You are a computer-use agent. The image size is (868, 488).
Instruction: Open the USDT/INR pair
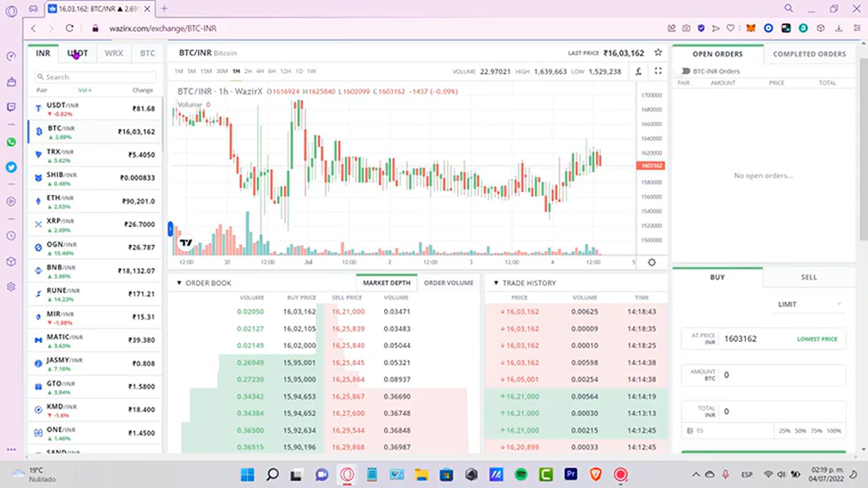[x=95, y=109]
